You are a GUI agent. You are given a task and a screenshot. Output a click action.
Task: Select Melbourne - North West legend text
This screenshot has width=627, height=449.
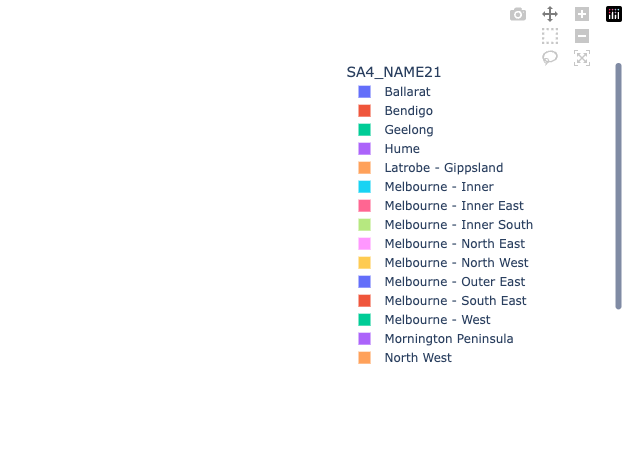click(x=455, y=263)
